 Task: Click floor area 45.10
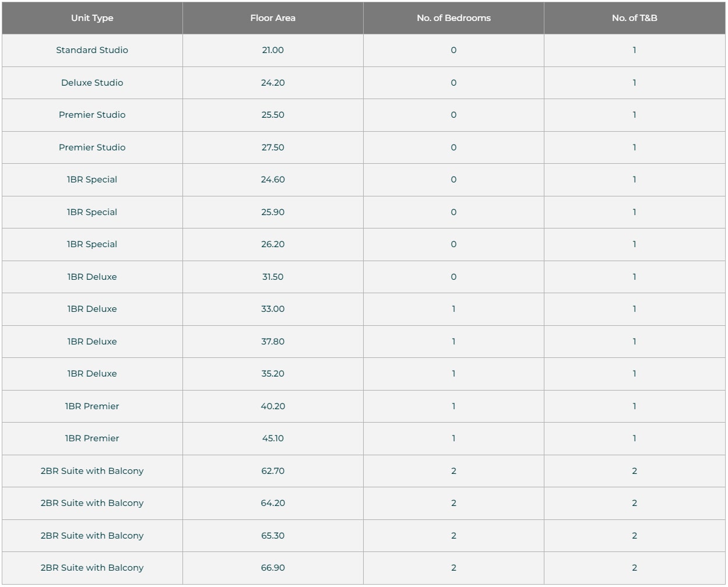click(x=273, y=438)
